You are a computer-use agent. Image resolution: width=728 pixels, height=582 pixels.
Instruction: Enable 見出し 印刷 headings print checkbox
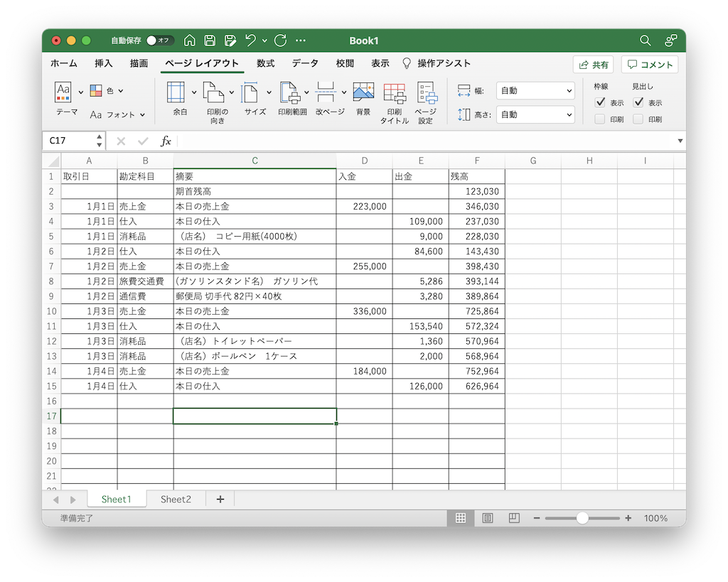[638, 119]
